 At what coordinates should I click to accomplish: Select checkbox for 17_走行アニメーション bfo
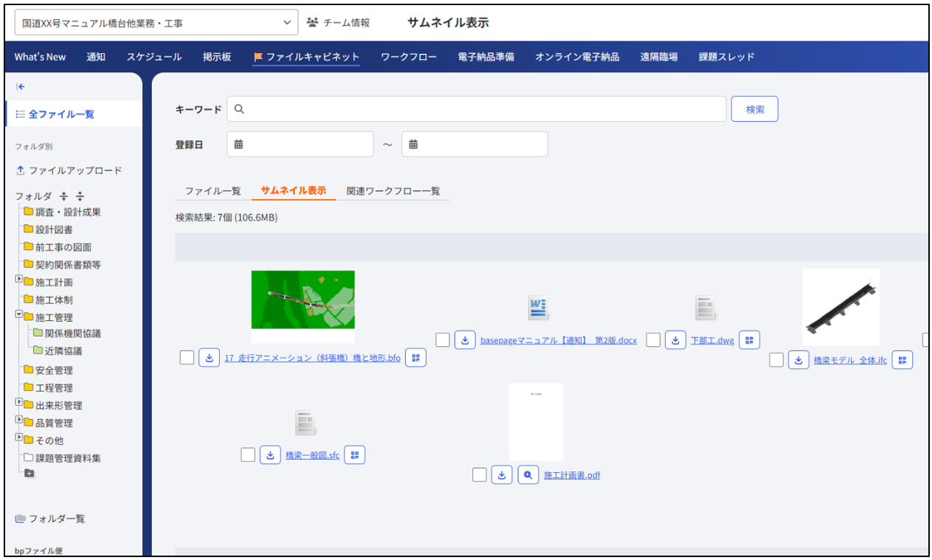[187, 357]
